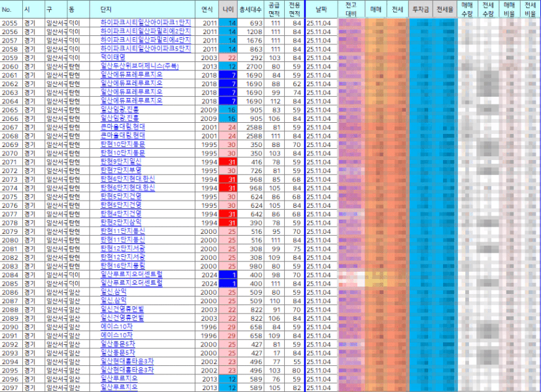
Task: Select the 공급면적 column header
Action: click(274, 9)
